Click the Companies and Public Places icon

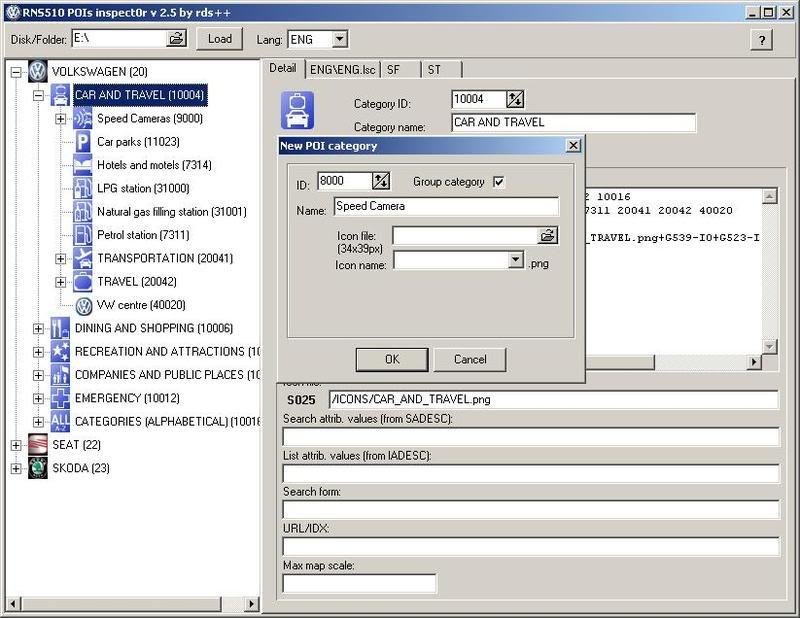pyautogui.click(x=60, y=375)
